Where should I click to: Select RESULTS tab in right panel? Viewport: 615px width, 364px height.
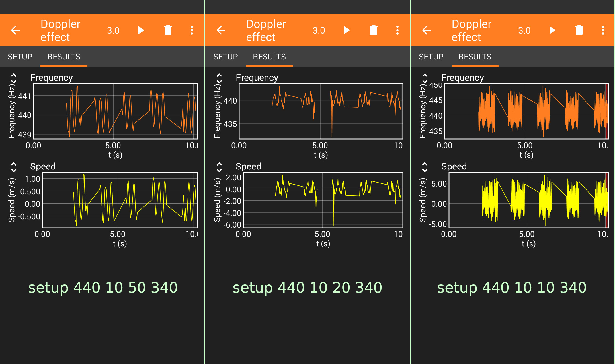(475, 57)
